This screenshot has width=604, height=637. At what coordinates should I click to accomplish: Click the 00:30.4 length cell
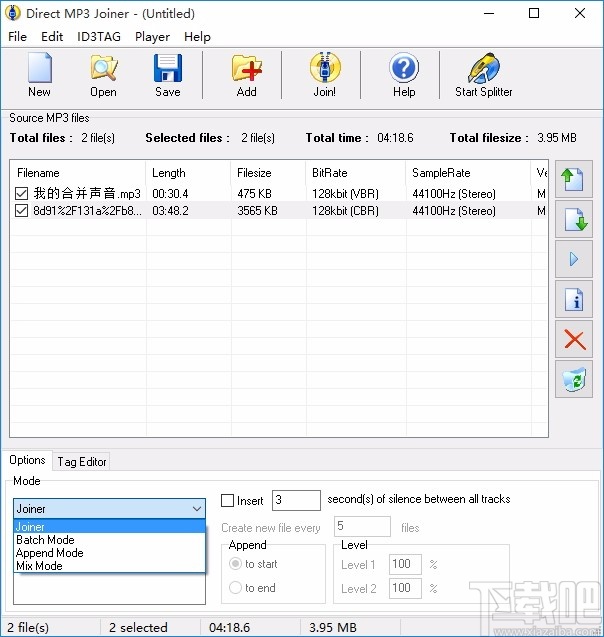[x=170, y=194]
